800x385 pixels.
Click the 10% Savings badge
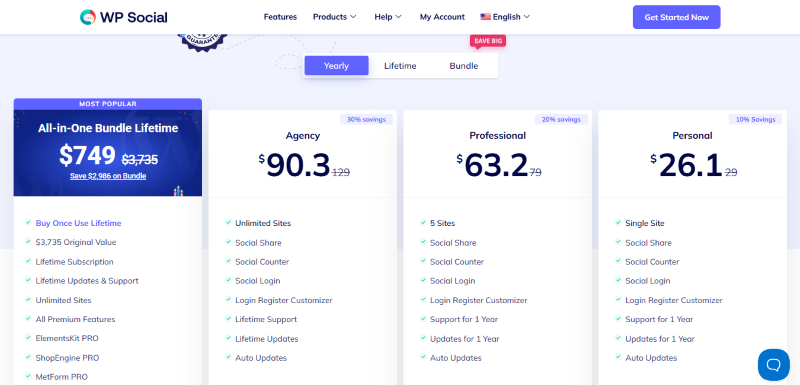[x=756, y=119]
